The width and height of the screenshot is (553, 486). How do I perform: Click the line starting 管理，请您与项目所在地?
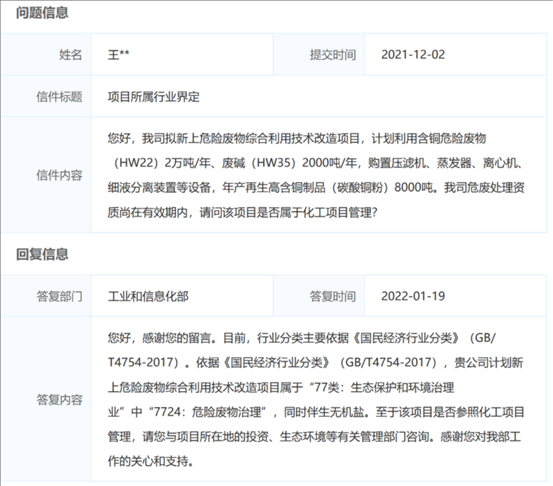314,437
